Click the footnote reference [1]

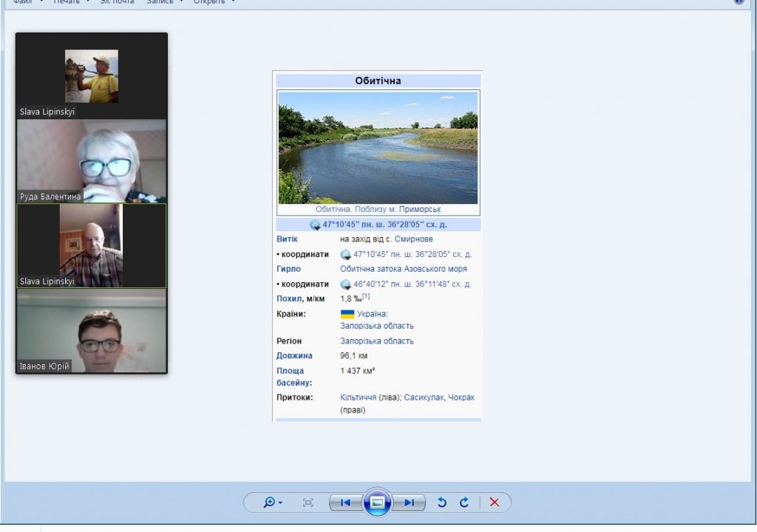[366, 296]
